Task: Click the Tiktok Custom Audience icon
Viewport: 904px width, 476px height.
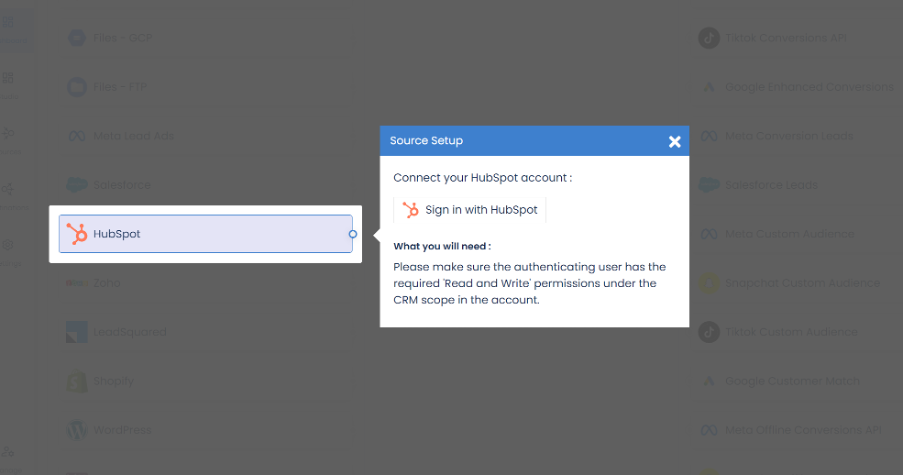Action: [x=709, y=332]
